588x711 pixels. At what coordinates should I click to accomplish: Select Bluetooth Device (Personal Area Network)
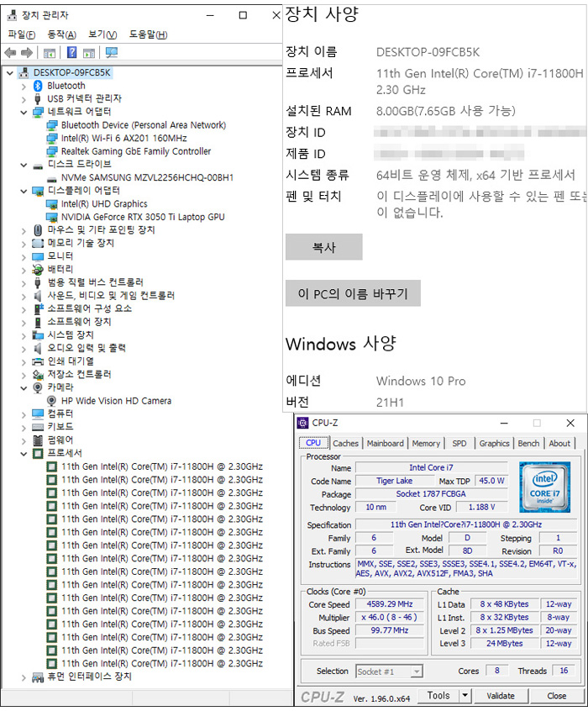tap(144, 125)
